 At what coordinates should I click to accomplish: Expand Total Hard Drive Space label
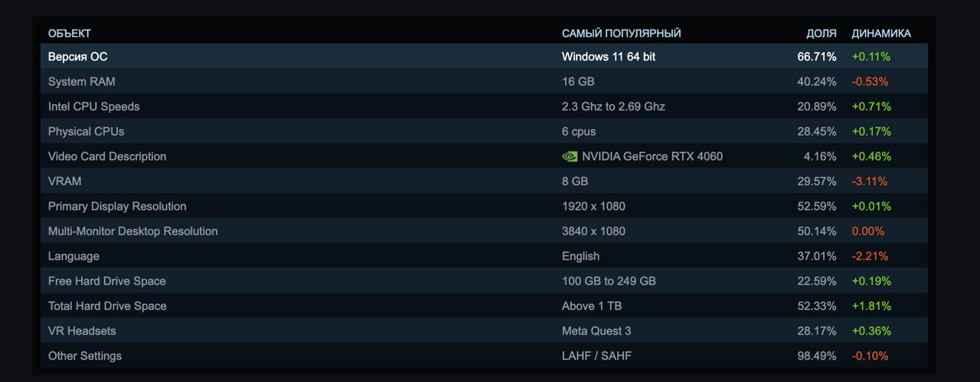click(x=107, y=306)
